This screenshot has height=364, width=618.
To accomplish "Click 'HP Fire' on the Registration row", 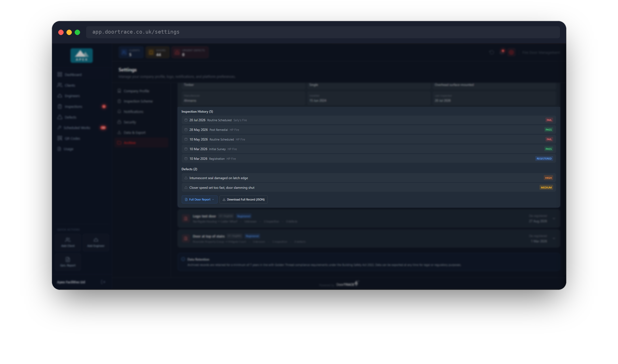I will pyautogui.click(x=231, y=159).
